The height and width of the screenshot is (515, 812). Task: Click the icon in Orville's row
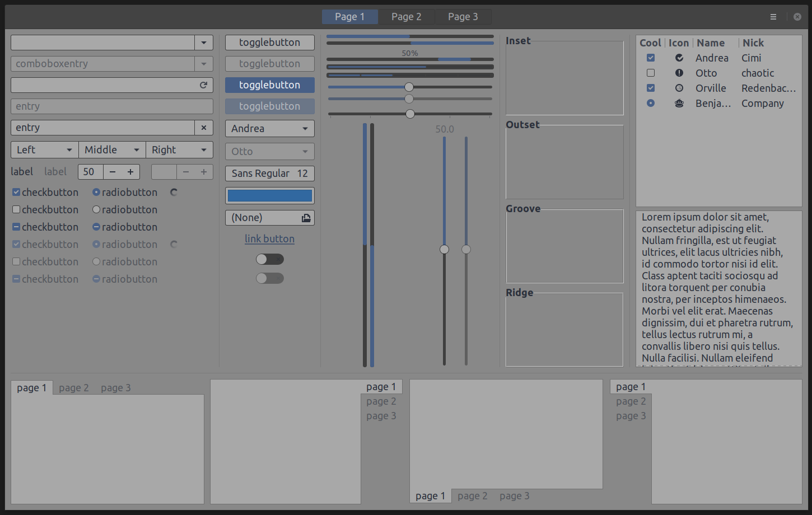point(679,88)
